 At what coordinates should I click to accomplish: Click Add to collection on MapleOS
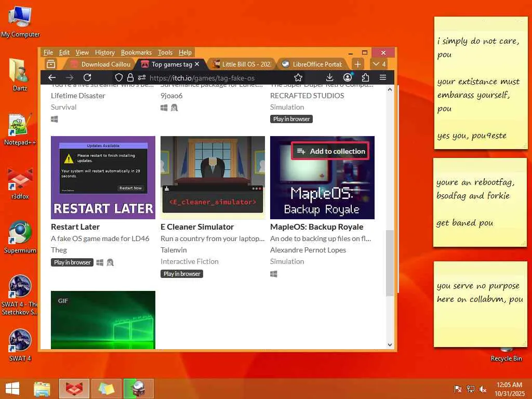330,151
